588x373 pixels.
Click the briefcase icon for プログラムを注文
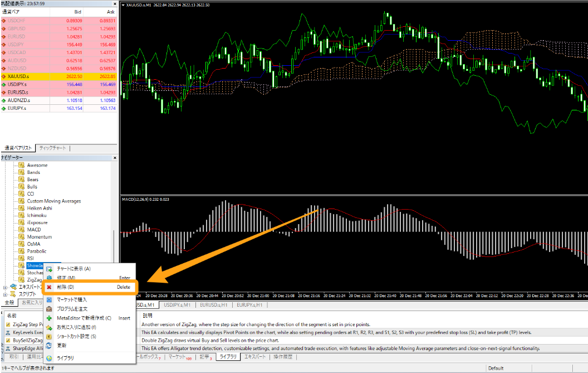[49, 309]
